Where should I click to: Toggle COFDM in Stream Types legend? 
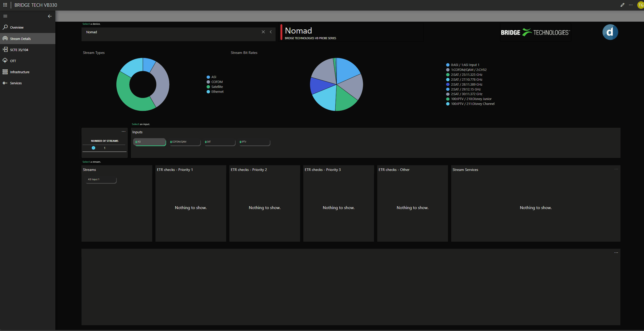(x=214, y=82)
